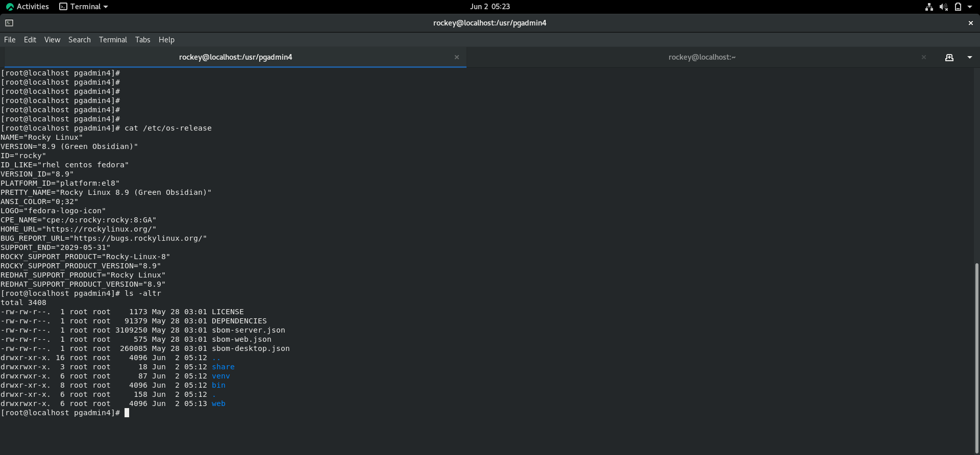
Task: Click the terminal window icon in title bar
Action: pyautogui.click(x=9, y=23)
